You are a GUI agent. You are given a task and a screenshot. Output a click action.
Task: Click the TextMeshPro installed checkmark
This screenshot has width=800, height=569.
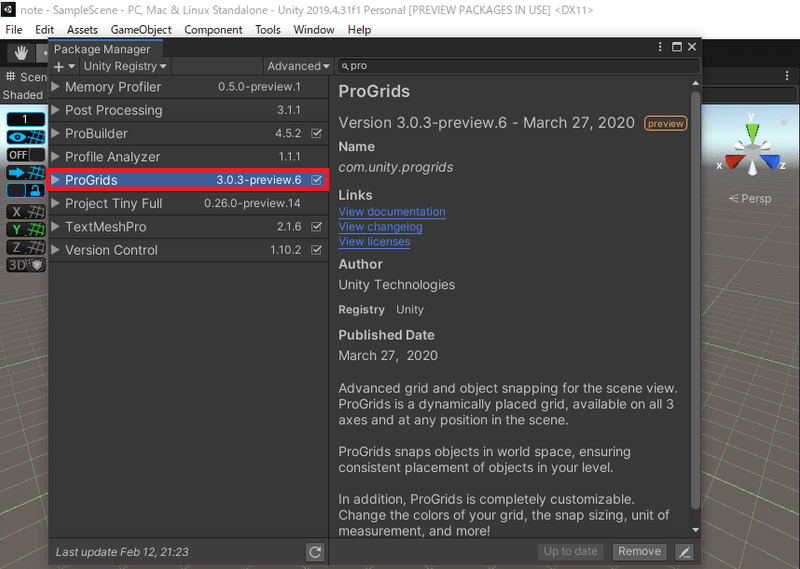coord(316,227)
